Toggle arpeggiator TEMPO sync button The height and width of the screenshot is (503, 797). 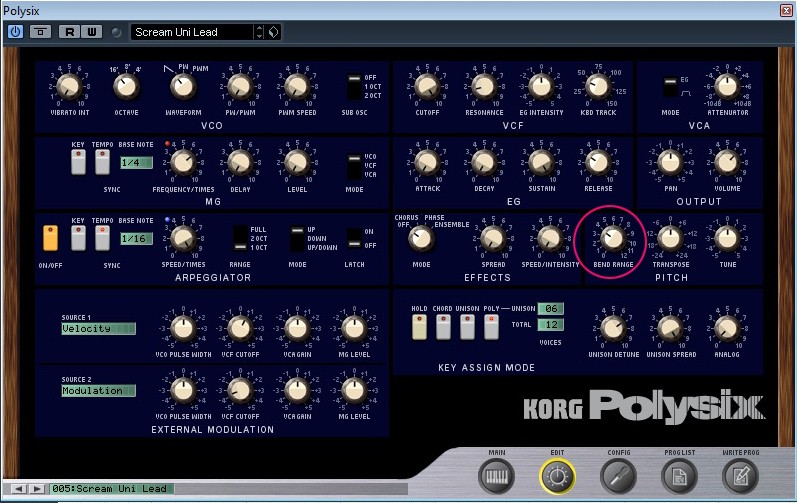click(x=102, y=238)
